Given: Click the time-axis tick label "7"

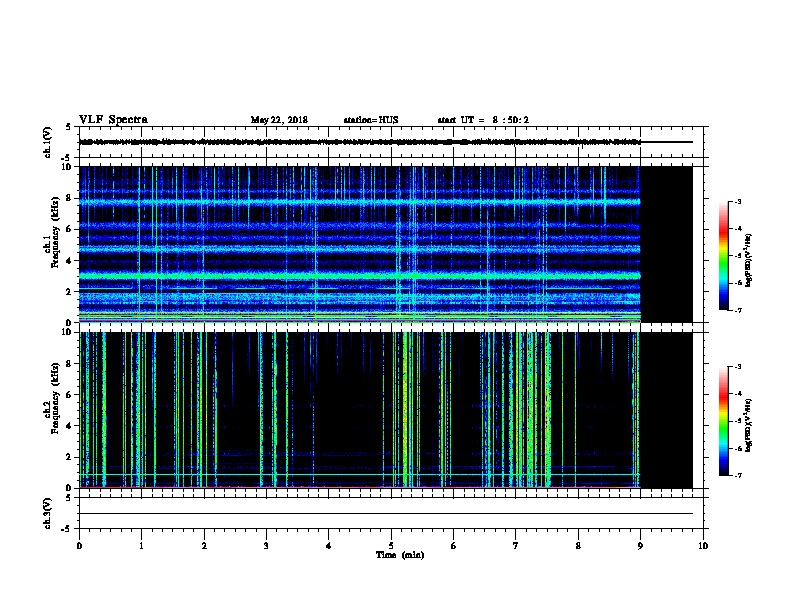Looking at the screenshot, I should 516,546.
